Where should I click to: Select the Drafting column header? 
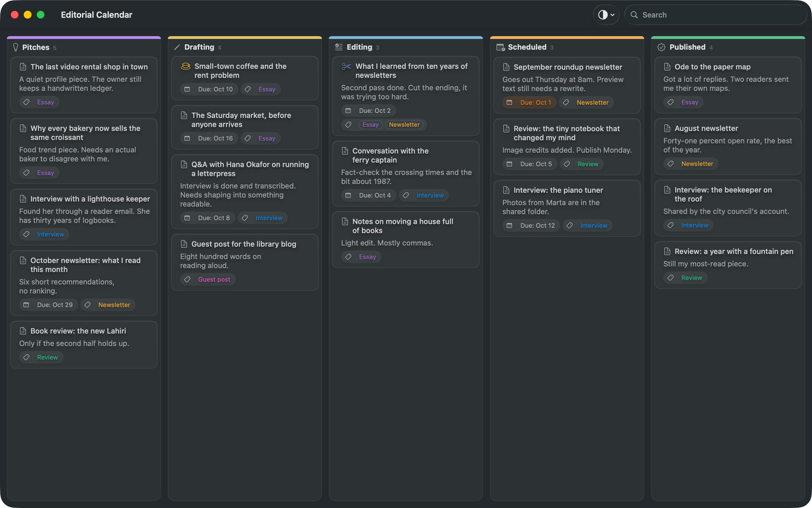click(x=245, y=47)
